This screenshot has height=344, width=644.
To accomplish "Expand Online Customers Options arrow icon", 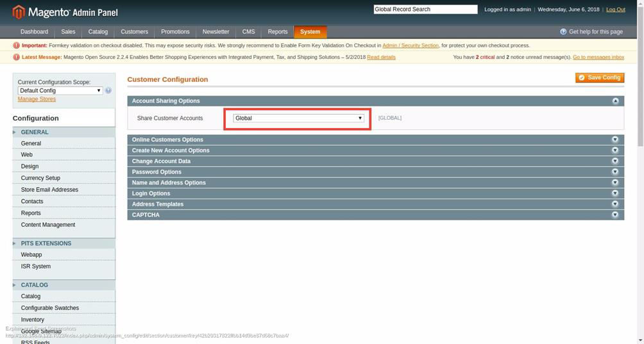I will tap(615, 140).
